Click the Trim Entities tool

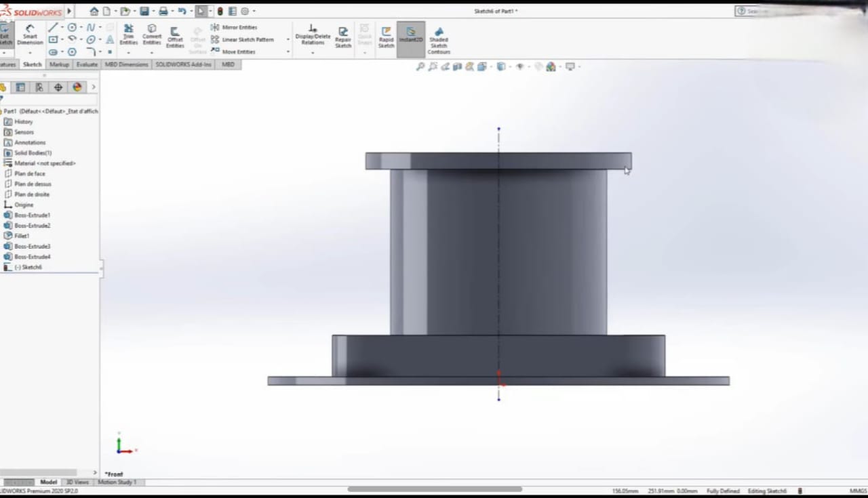(x=128, y=35)
